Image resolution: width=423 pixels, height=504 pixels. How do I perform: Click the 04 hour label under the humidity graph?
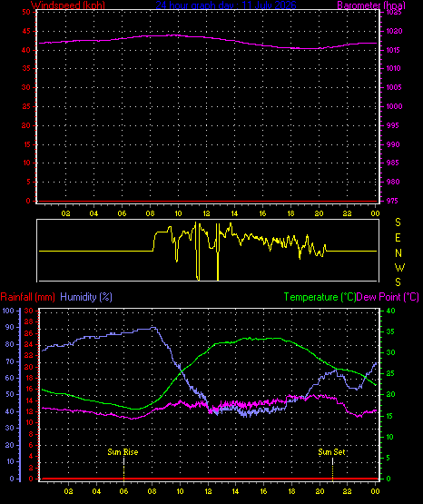(96, 491)
